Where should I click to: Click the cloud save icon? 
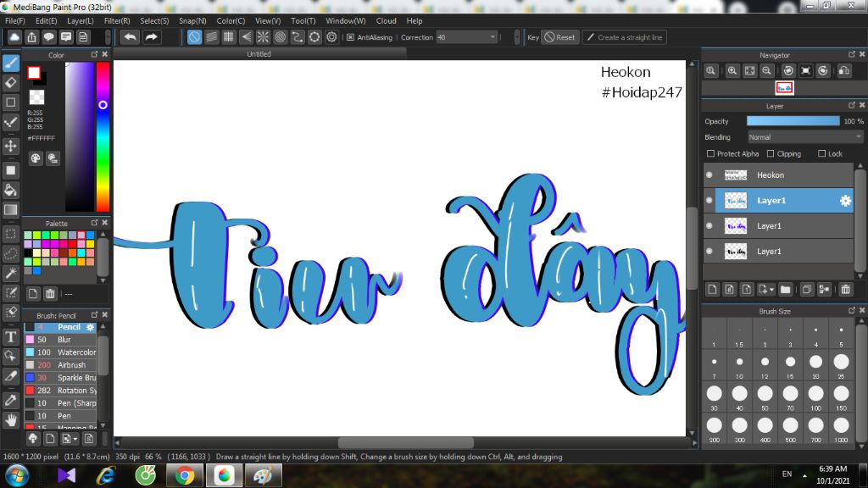coord(14,37)
